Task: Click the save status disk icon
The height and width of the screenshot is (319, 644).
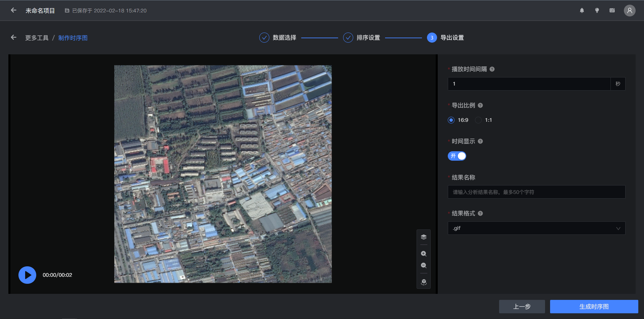Action: 67,11
